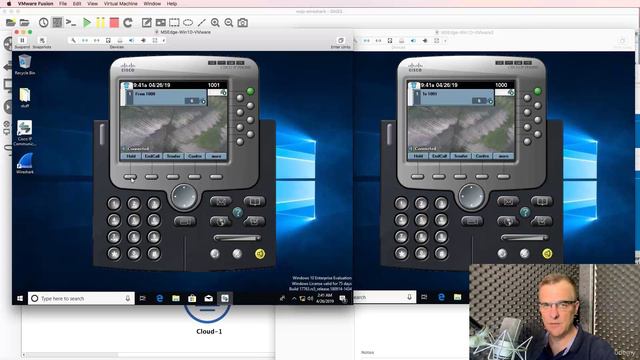
Task: Open the Help menu
Action: (172, 3)
